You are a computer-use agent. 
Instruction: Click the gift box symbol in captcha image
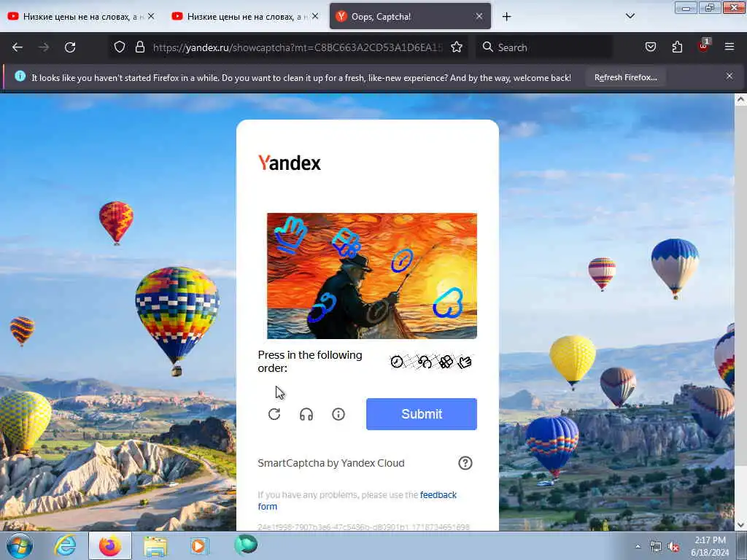tap(347, 243)
